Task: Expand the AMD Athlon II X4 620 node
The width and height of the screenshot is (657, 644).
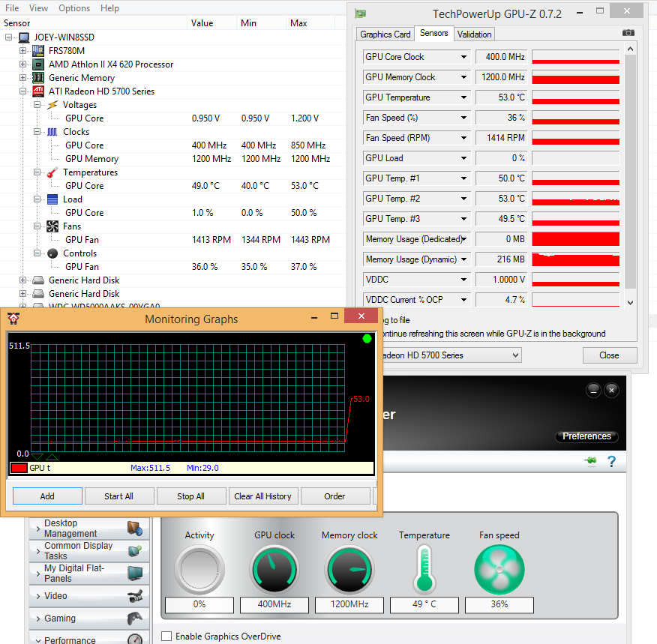Action: point(23,64)
